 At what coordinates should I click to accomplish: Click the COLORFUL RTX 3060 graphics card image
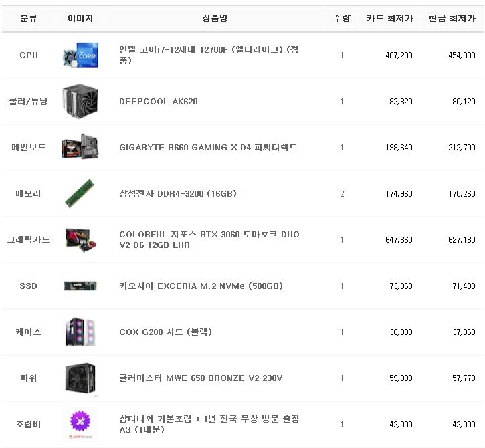pyautogui.click(x=80, y=239)
